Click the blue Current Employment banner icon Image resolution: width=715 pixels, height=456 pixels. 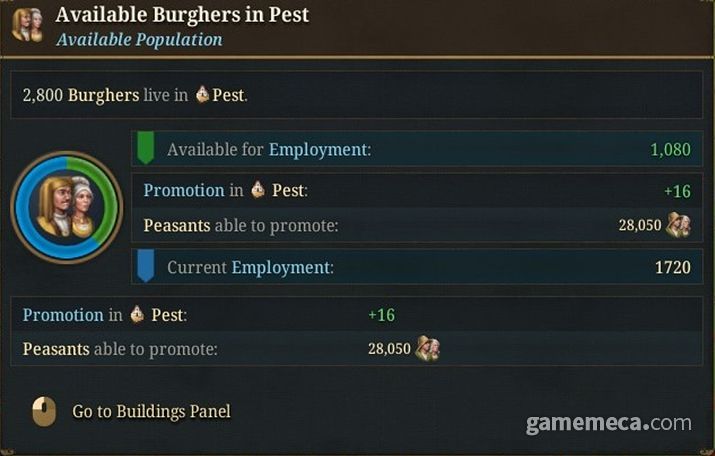pyautogui.click(x=145, y=267)
